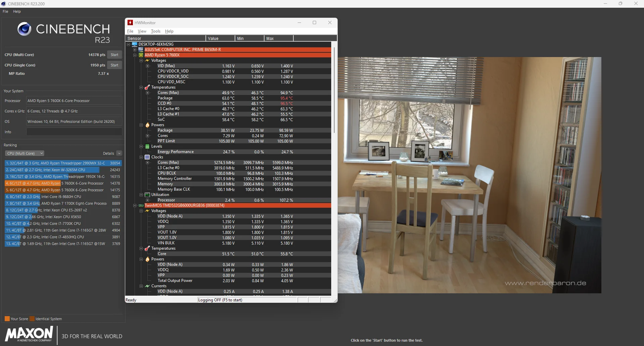
Task: Click the Min column header
Action: (x=249, y=38)
